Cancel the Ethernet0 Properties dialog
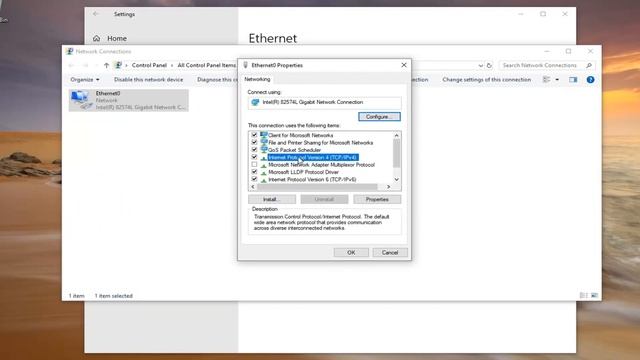 click(390, 252)
